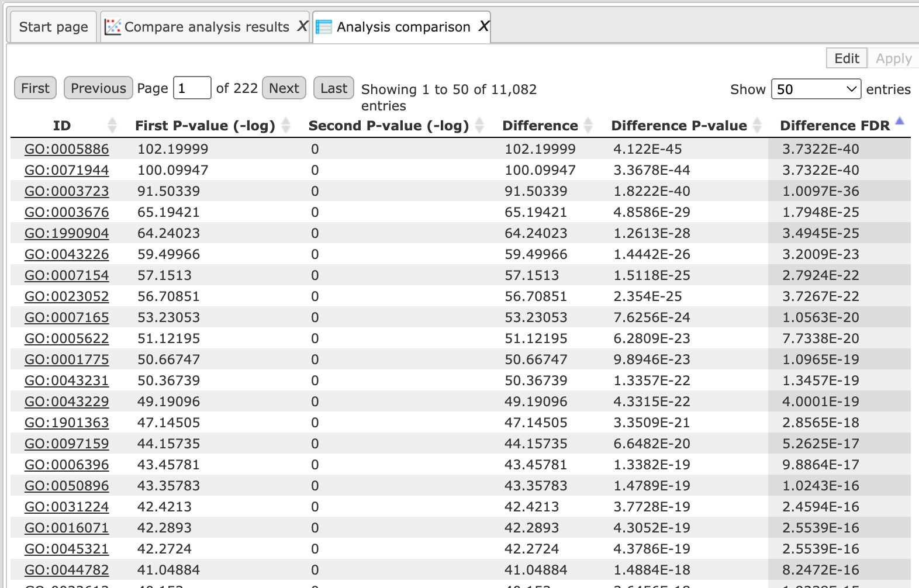The image size is (919, 588).
Task: Open GO:0050896 link
Action: pyautogui.click(x=67, y=486)
